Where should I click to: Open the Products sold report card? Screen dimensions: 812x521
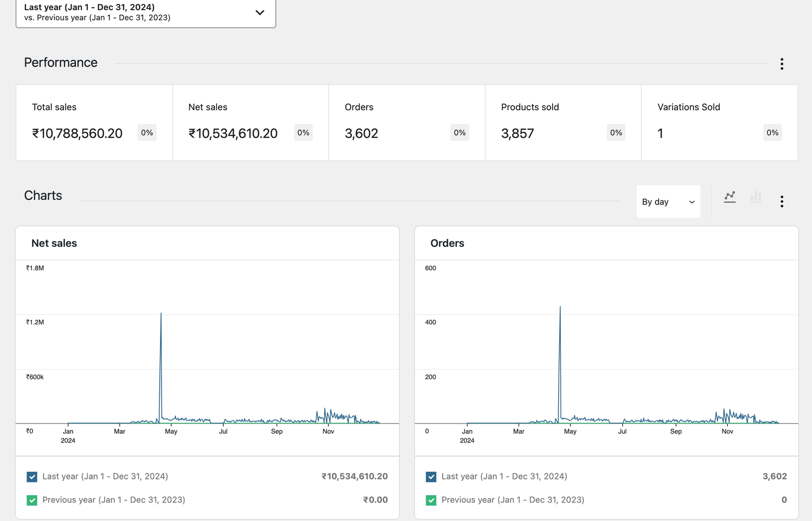tap(563, 122)
